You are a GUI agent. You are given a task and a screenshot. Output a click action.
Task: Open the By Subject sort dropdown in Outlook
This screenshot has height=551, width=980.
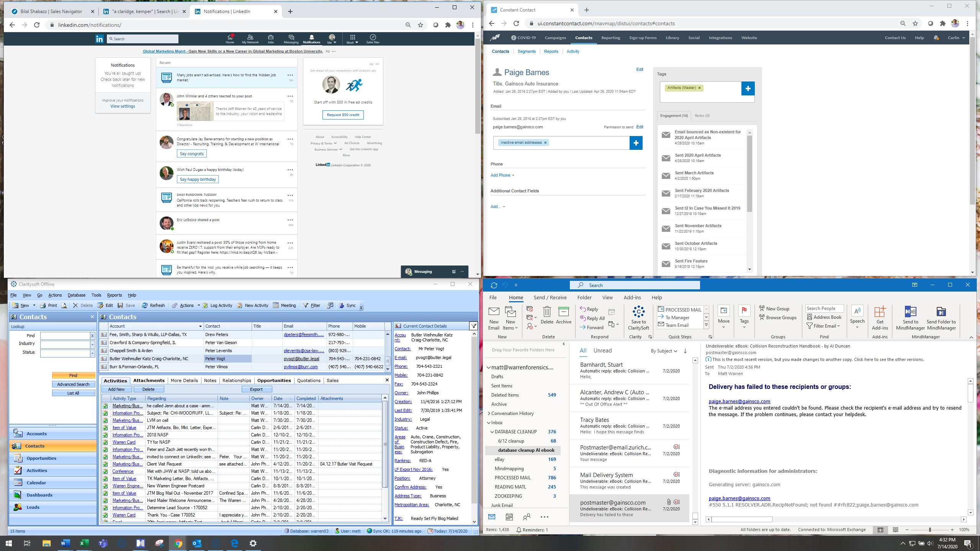[x=664, y=351]
